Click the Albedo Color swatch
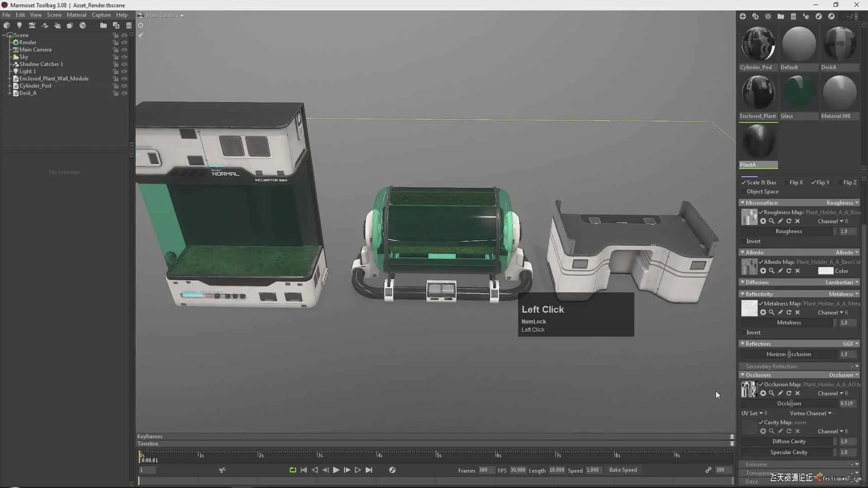This screenshot has width=868, height=488. click(x=826, y=271)
